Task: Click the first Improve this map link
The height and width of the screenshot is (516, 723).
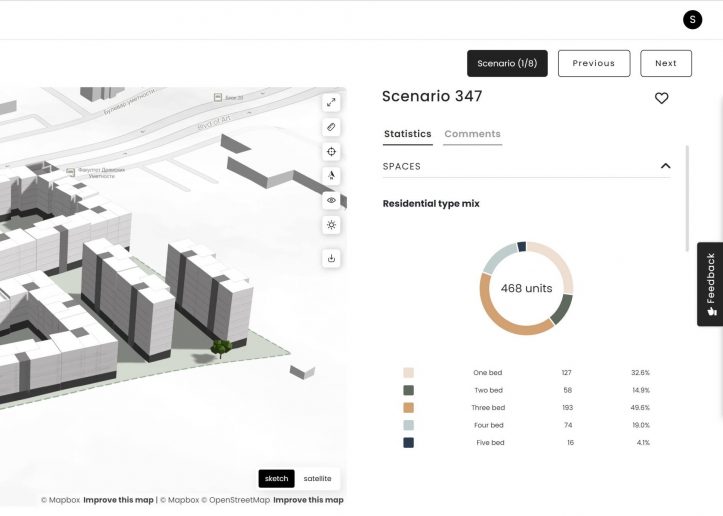Action: click(119, 500)
